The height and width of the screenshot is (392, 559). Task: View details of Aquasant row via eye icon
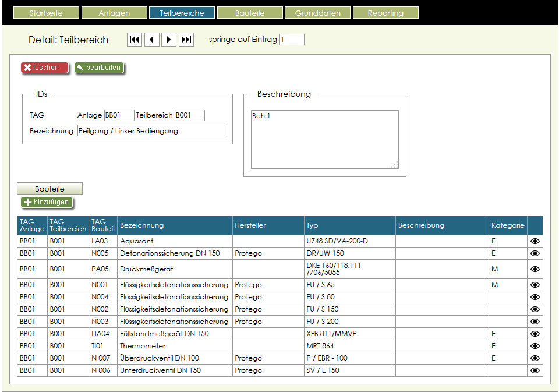[535, 241]
